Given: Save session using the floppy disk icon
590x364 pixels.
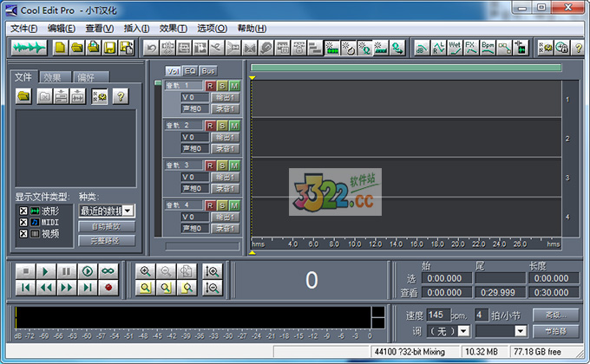Looking at the screenshot, I should [110, 48].
